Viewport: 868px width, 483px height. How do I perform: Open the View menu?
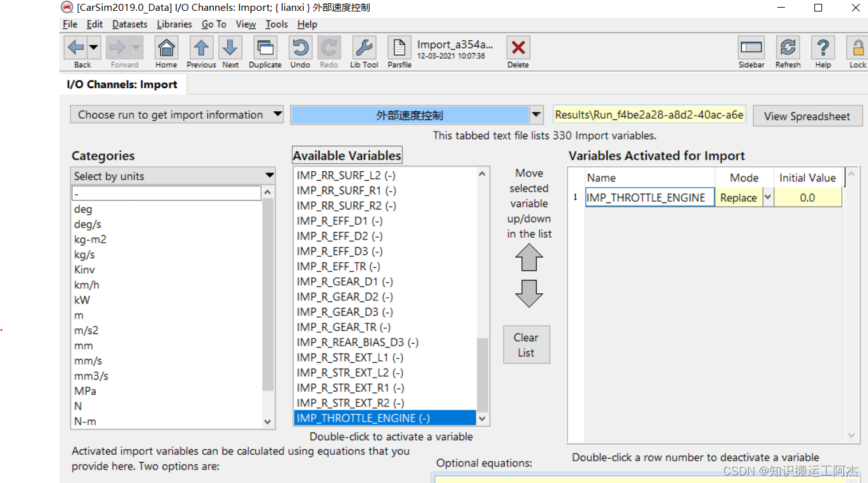coord(246,24)
